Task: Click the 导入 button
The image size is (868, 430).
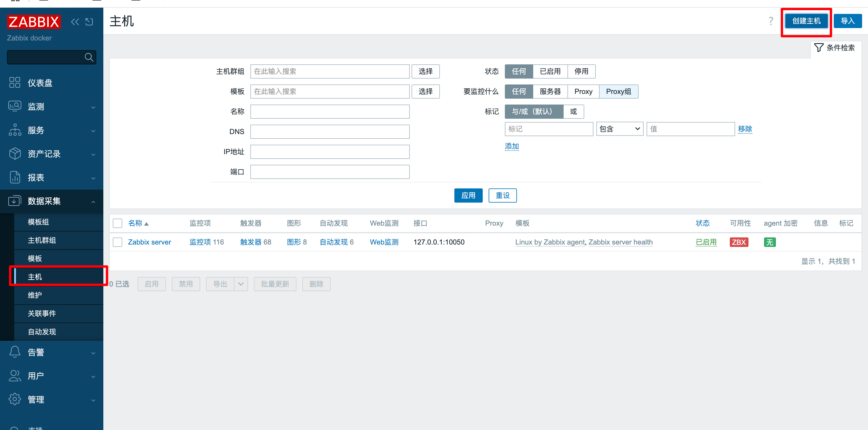Action: pos(847,21)
